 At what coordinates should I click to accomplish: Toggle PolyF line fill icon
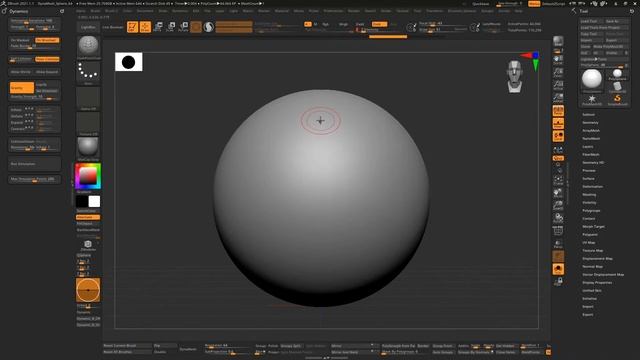(558, 231)
